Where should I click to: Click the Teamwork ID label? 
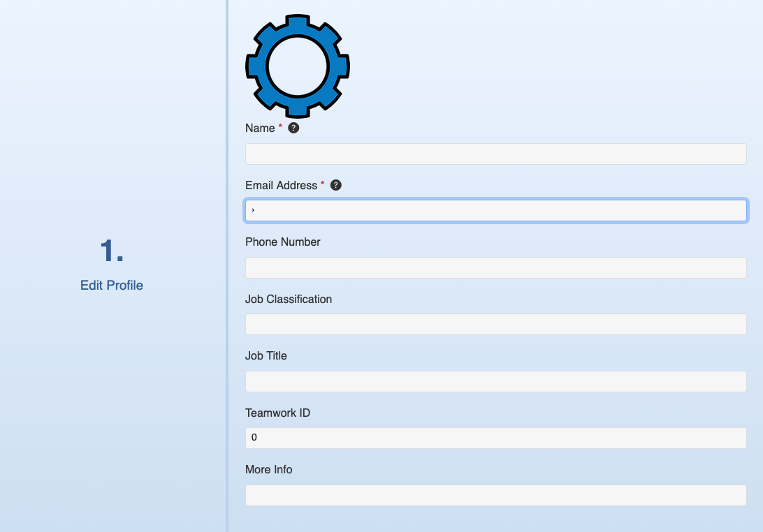point(277,413)
